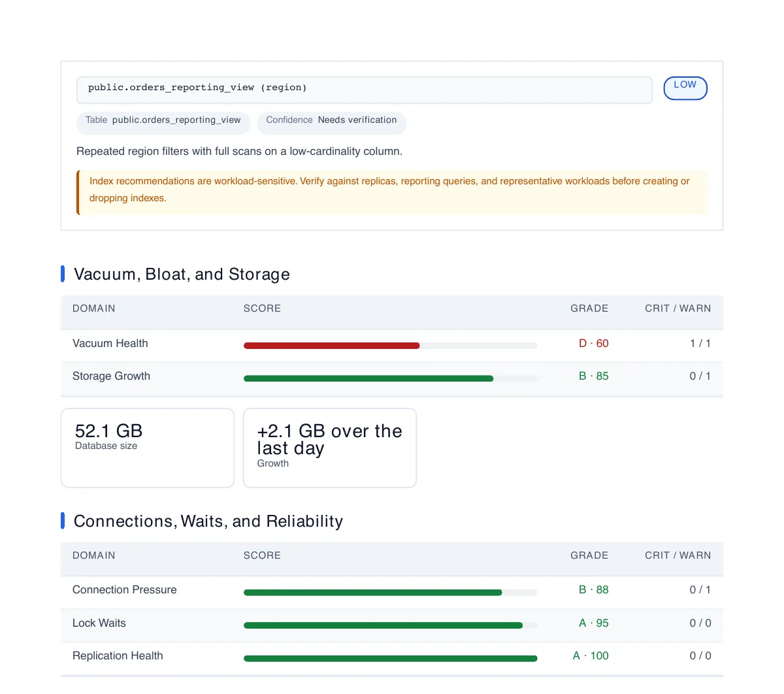This screenshot has width=784, height=694.
Task: Click the +2.1 GB Growth card
Action: [x=330, y=448]
